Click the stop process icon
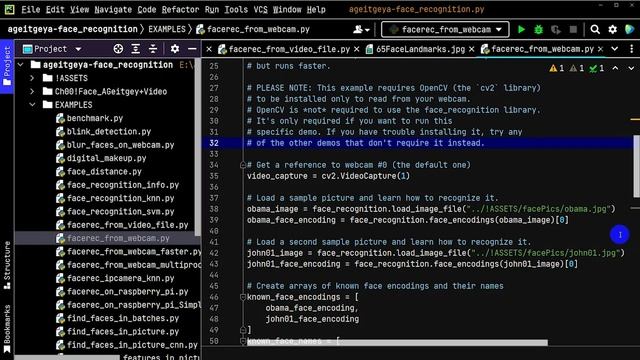 pos(573,29)
